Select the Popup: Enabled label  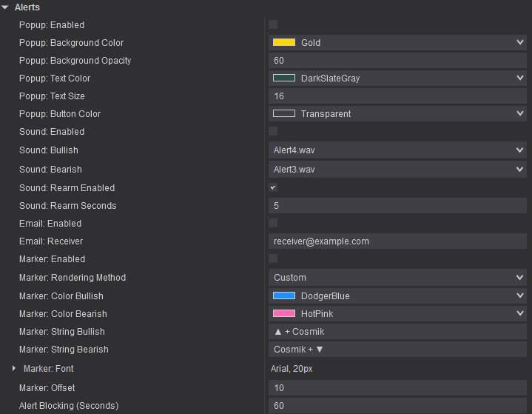[x=52, y=25]
